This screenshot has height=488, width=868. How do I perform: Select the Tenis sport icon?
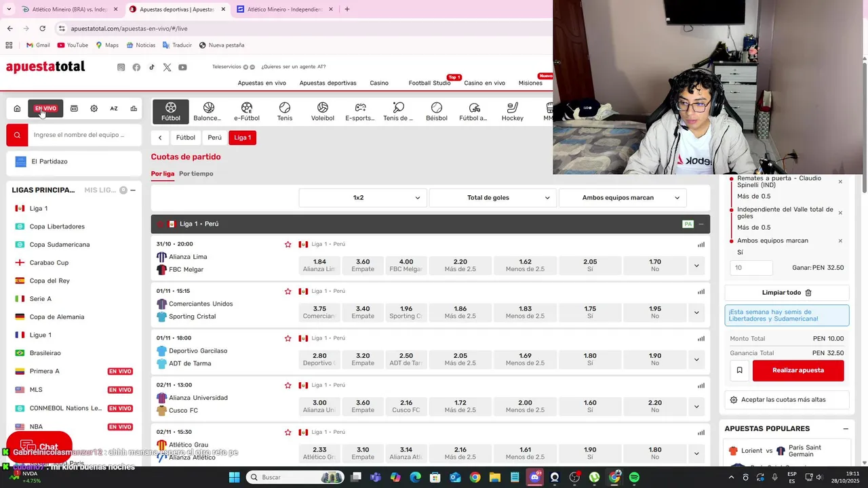tap(285, 112)
